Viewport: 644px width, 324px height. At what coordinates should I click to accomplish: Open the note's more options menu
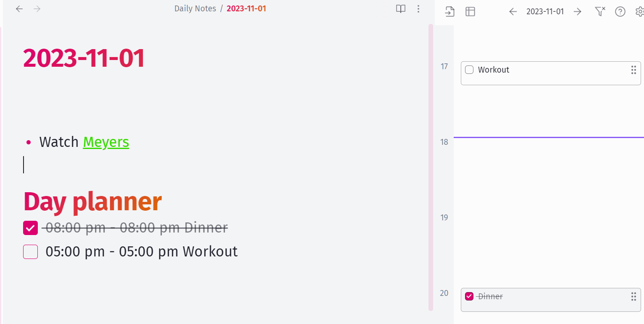pyautogui.click(x=418, y=8)
